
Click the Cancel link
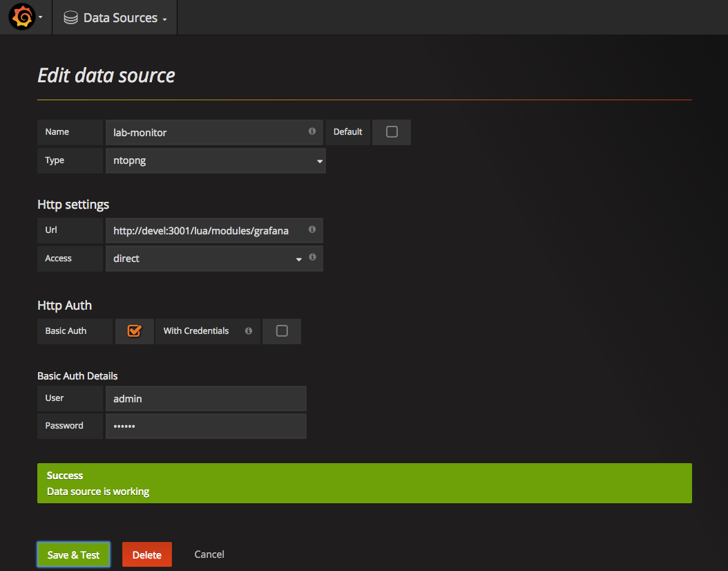(x=209, y=554)
